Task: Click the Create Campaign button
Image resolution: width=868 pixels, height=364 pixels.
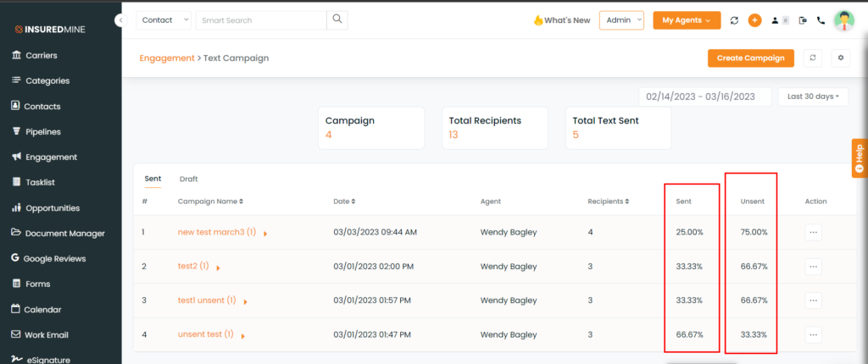Action: (x=751, y=58)
